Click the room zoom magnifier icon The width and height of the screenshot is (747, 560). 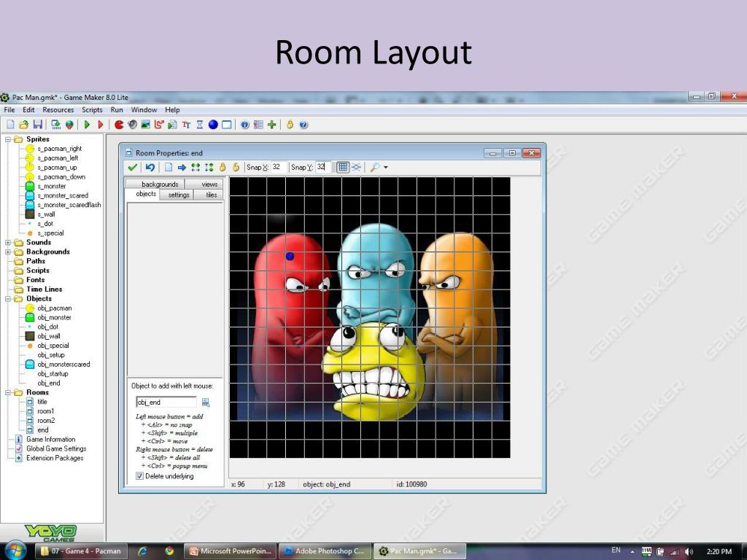[x=375, y=167]
